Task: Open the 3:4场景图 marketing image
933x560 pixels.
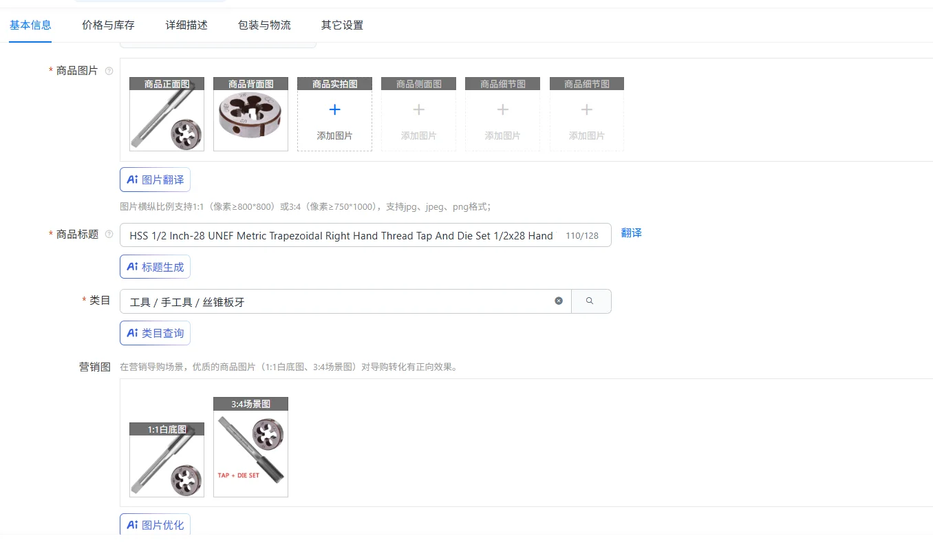Action: tap(250, 447)
